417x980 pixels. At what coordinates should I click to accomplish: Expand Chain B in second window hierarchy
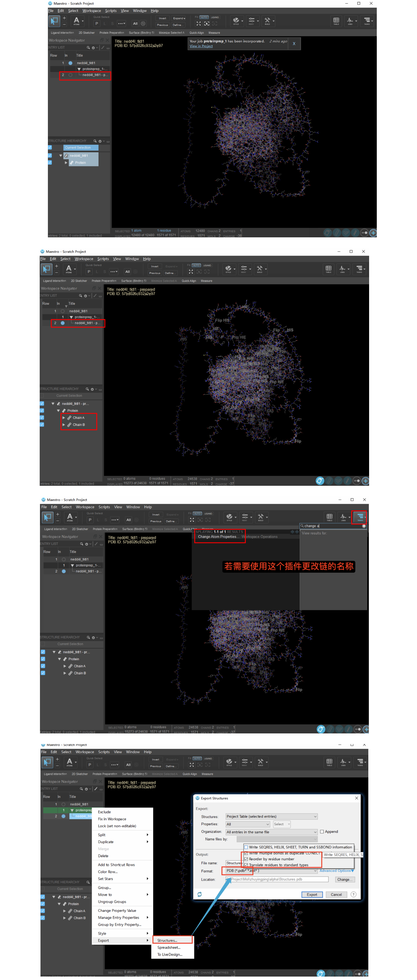(64, 424)
